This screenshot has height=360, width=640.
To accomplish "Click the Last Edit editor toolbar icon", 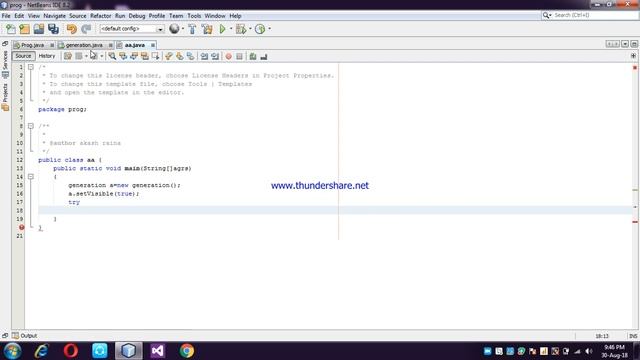I will pos(68,56).
